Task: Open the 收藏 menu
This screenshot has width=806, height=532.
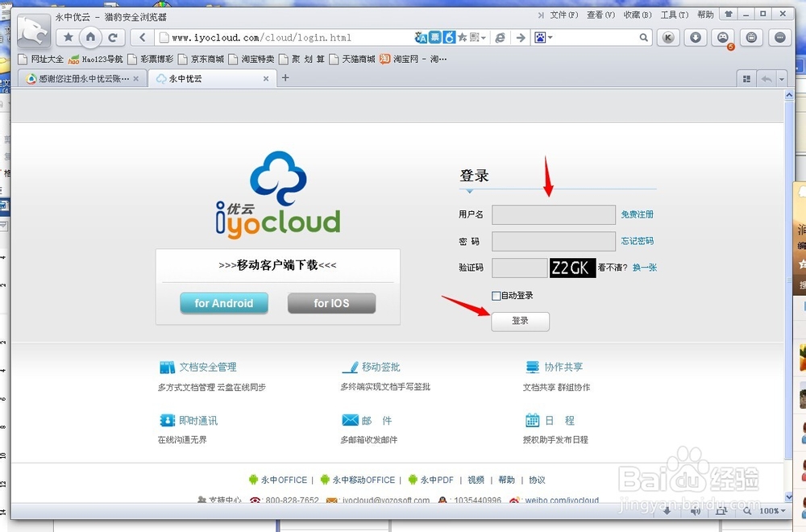Action: click(638, 15)
